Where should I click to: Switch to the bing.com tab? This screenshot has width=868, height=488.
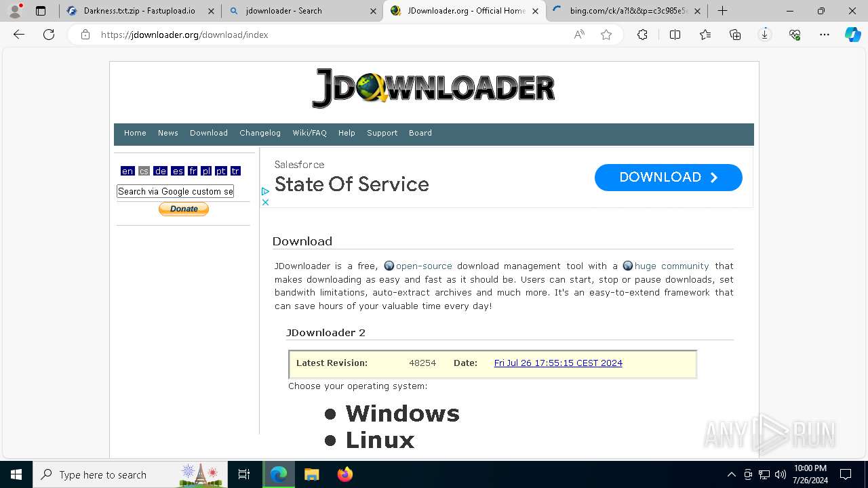point(627,11)
